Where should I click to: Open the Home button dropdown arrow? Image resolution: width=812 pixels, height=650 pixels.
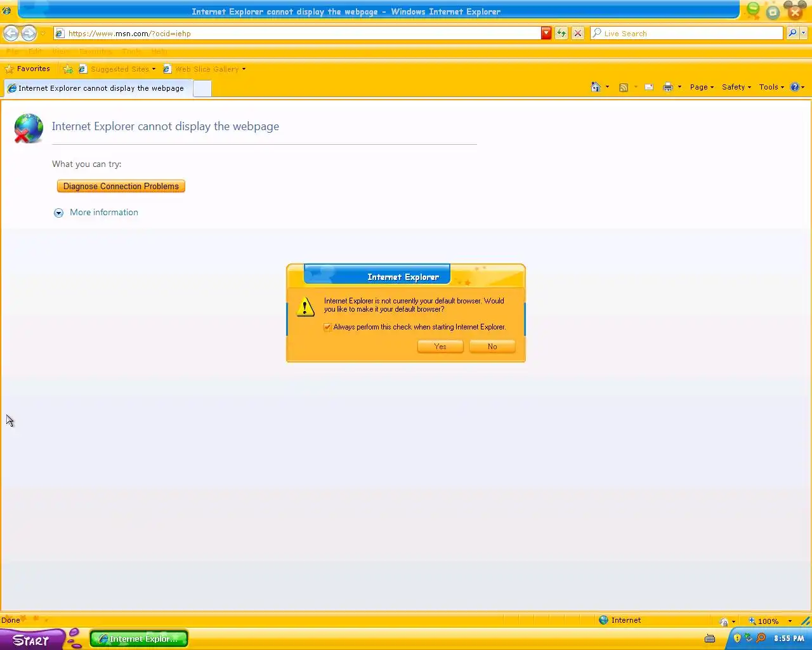click(x=607, y=87)
